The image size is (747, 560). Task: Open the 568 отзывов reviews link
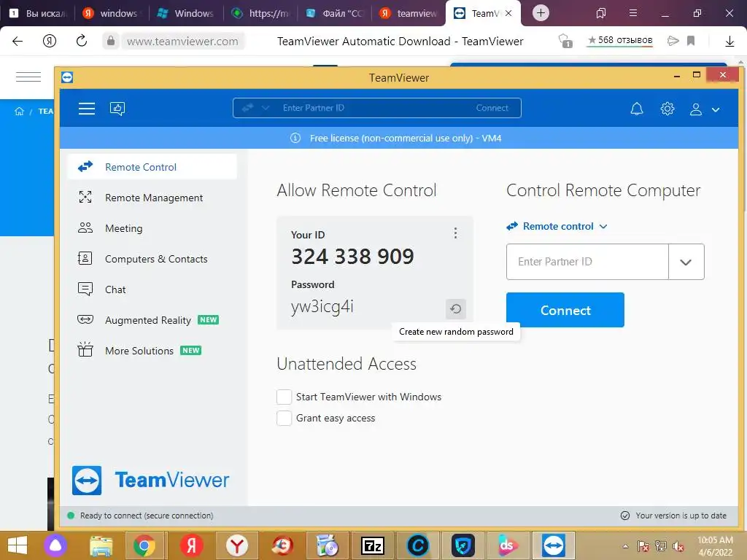point(620,41)
